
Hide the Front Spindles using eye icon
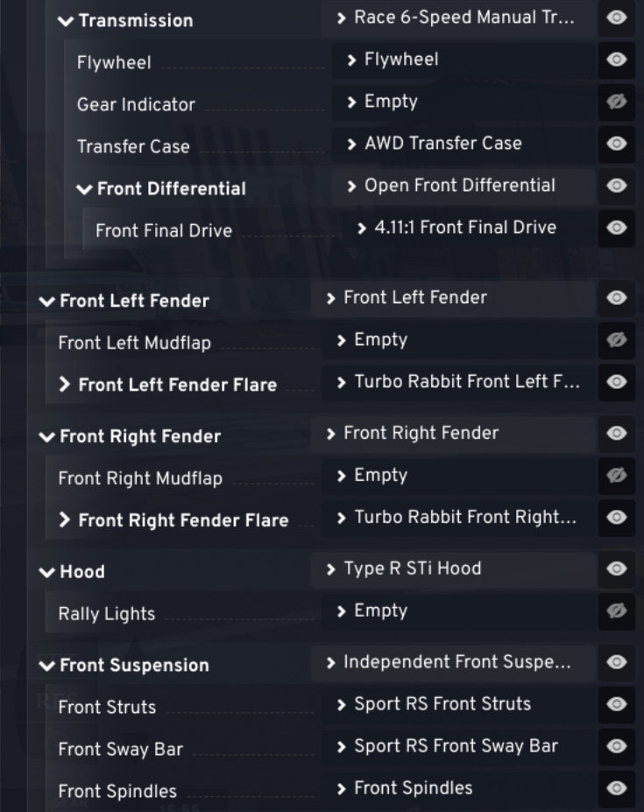(617, 788)
